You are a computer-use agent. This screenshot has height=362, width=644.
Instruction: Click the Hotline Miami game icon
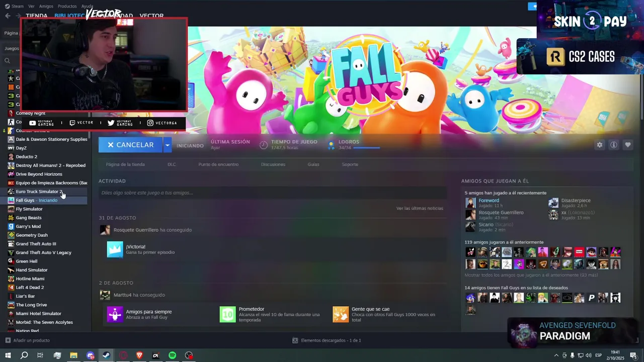pos(11,279)
